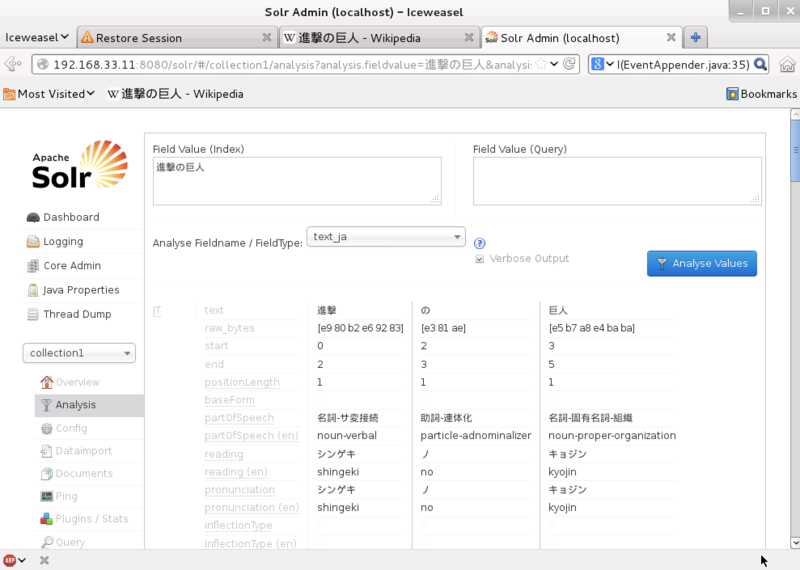Toggle the Verbose Output checkbox
Image resolution: width=800 pixels, height=570 pixels.
(x=480, y=259)
